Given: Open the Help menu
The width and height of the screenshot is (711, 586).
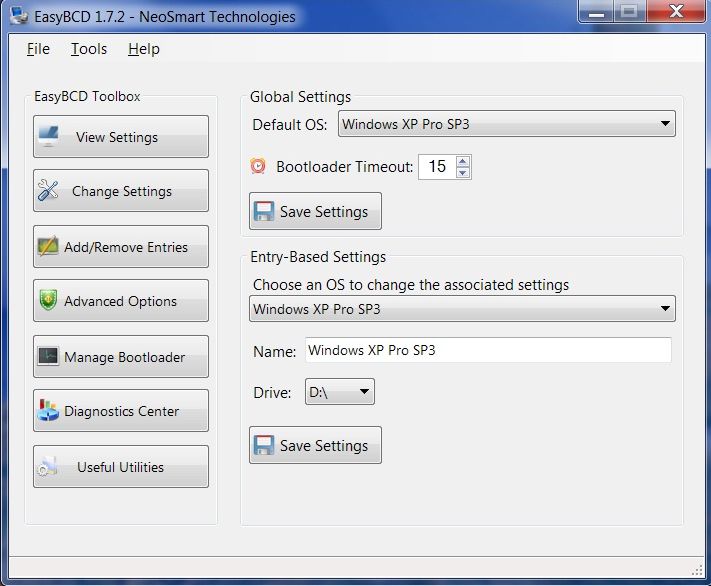Looking at the screenshot, I should coord(144,49).
